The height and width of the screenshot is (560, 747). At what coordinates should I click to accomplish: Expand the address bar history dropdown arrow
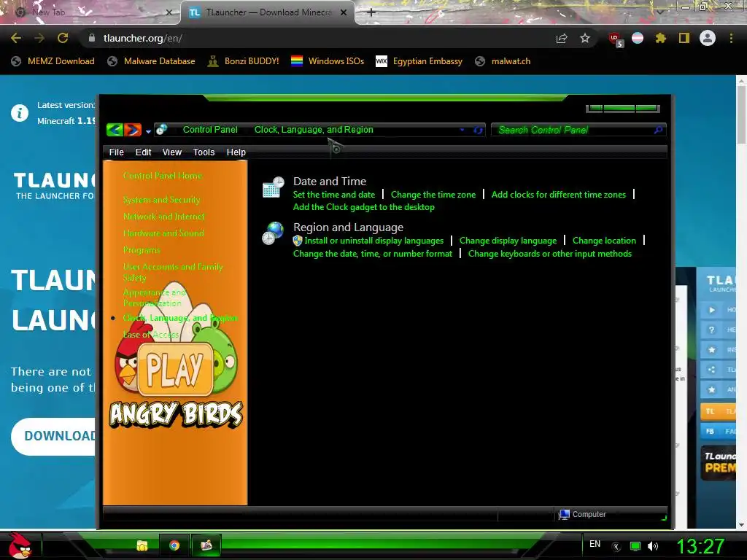(x=462, y=130)
